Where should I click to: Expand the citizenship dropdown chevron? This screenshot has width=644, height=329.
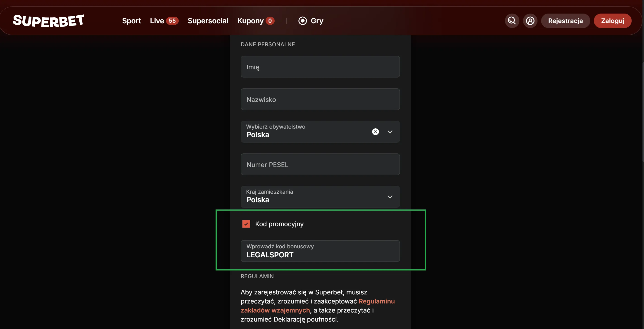390,132
